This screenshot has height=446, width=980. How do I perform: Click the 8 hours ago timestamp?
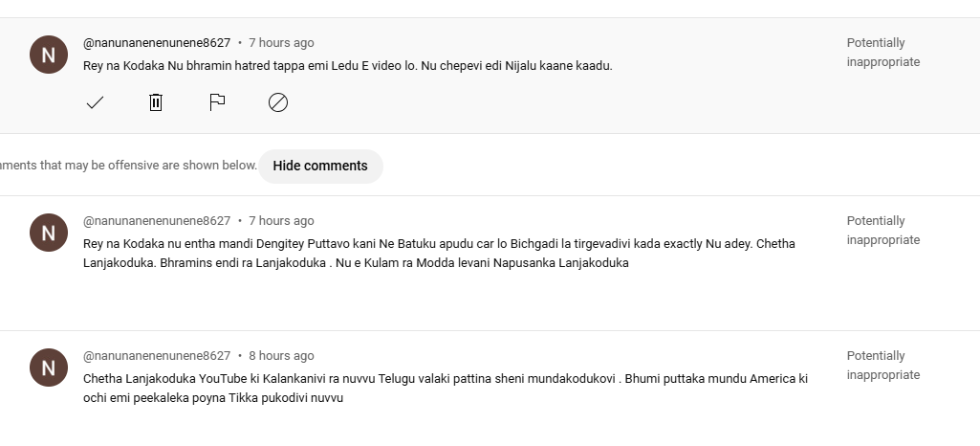pyautogui.click(x=281, y=356)
